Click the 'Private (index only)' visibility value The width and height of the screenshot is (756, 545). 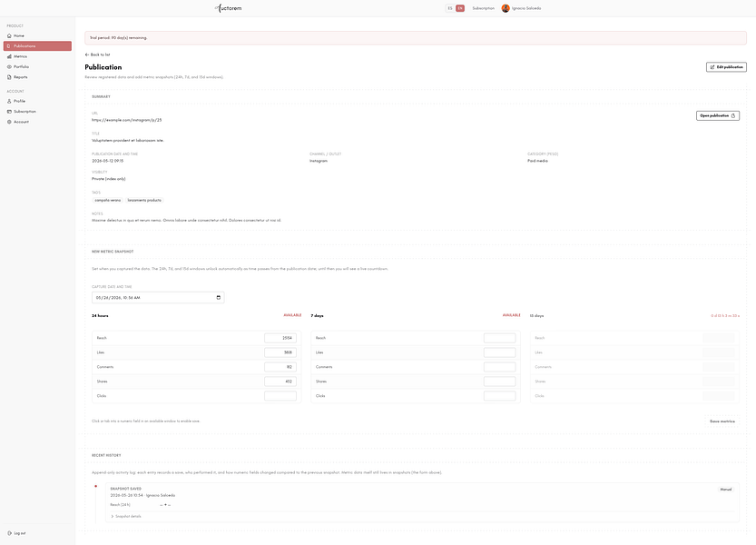pyautogui.click(x=109, y=179)
